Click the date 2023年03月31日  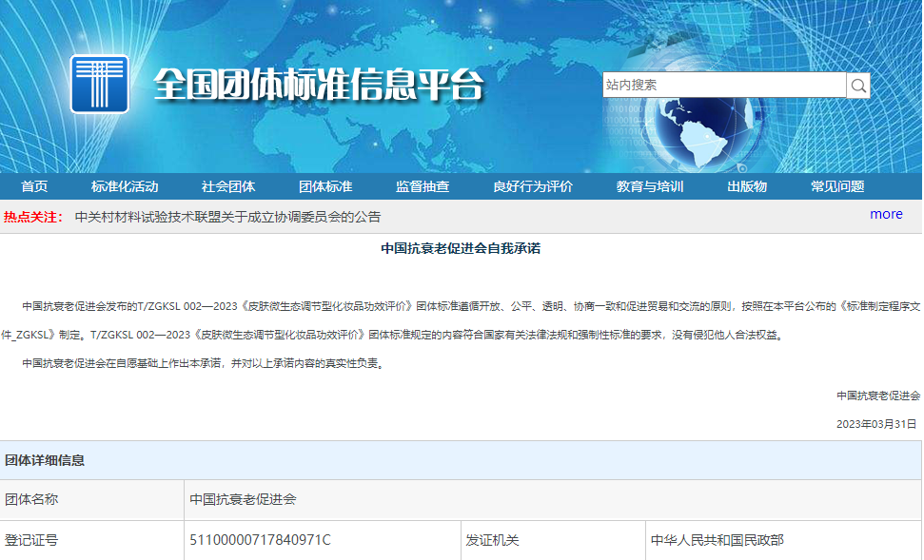click(876, 424)
